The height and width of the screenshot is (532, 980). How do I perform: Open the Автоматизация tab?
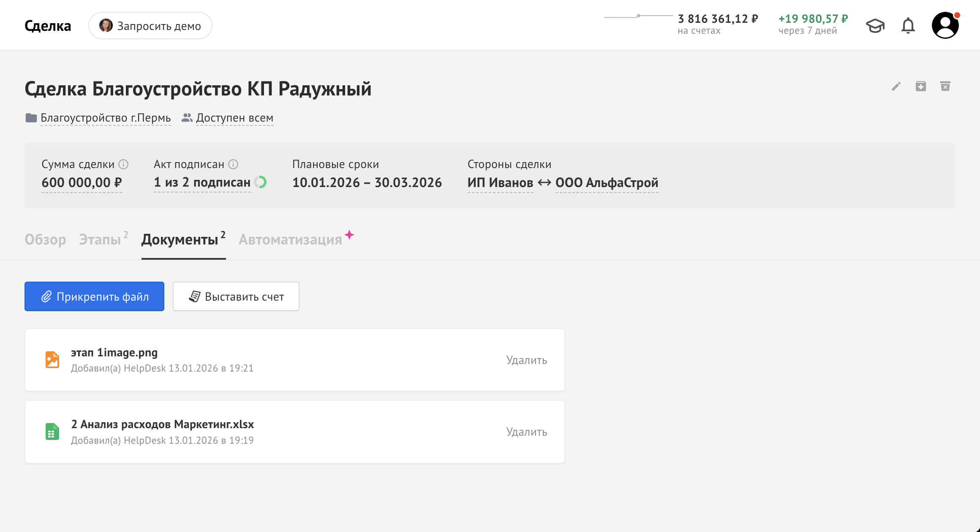click(x=290, y=239)
